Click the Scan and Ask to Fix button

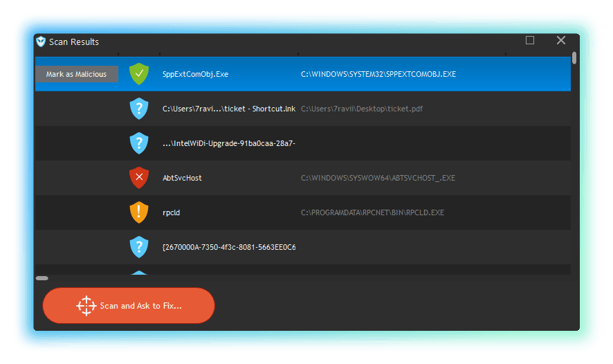point(129,306)
